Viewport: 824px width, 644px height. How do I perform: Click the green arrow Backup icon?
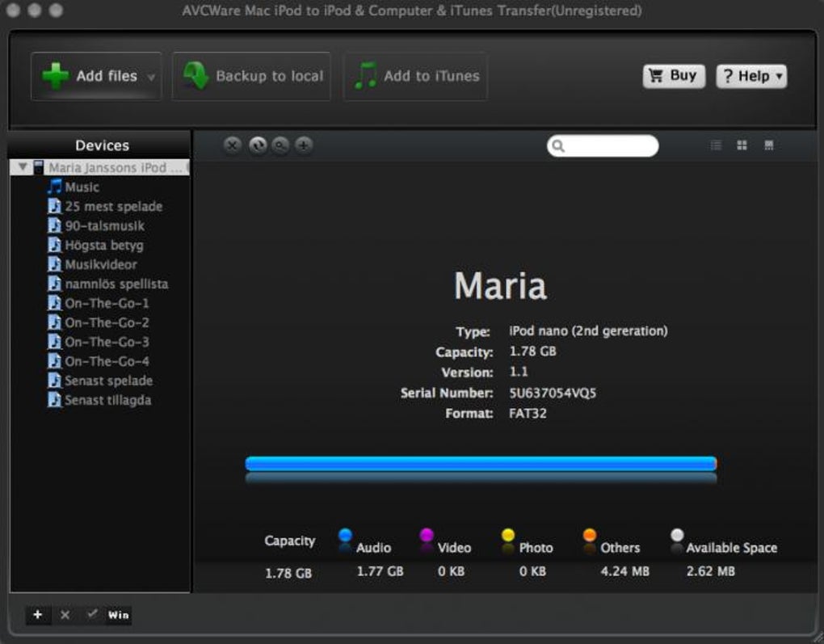(x=195, y=76)
